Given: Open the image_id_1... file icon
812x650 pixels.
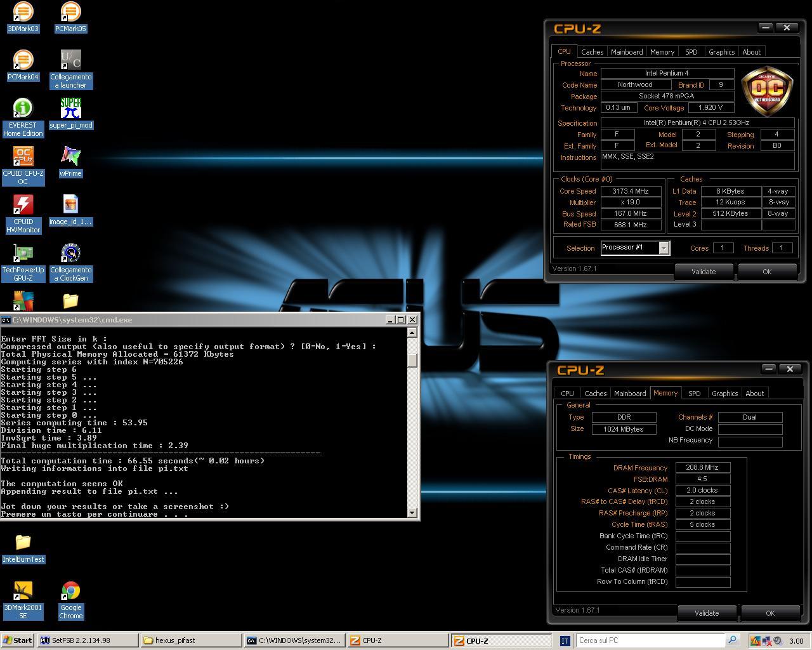Looking at the screenshot, I should (70, 210).
